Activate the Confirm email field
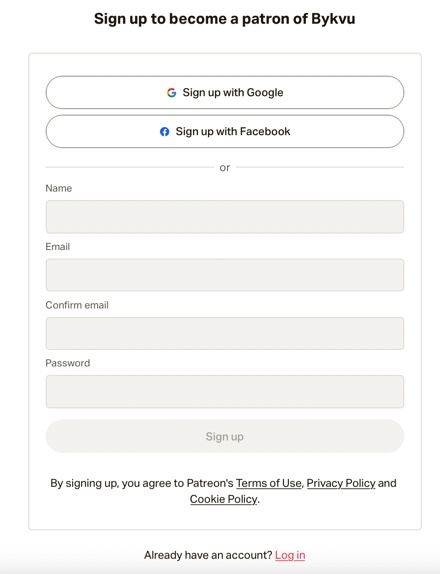This screenshot has width=440, height=574. click(x=225, y=333)
